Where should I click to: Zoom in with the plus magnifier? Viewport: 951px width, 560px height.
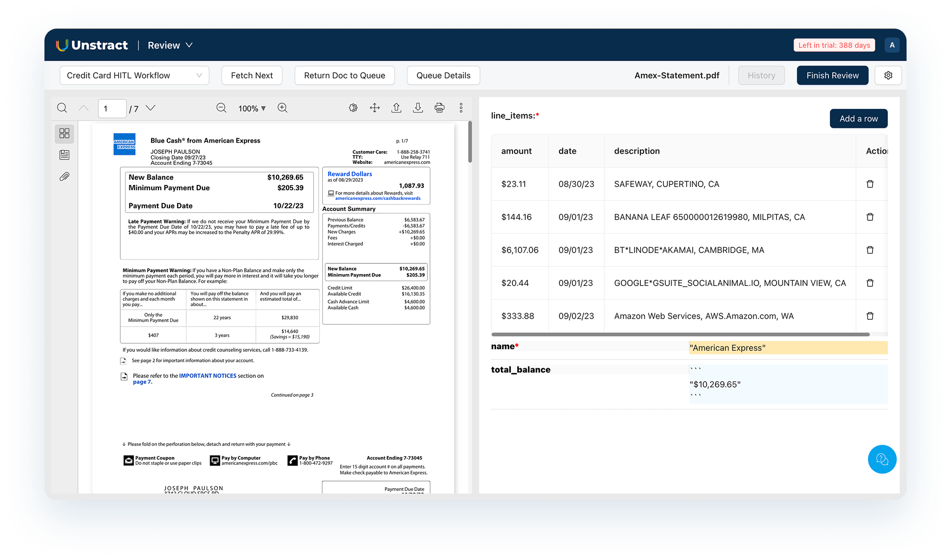click(x=283, y=108)
